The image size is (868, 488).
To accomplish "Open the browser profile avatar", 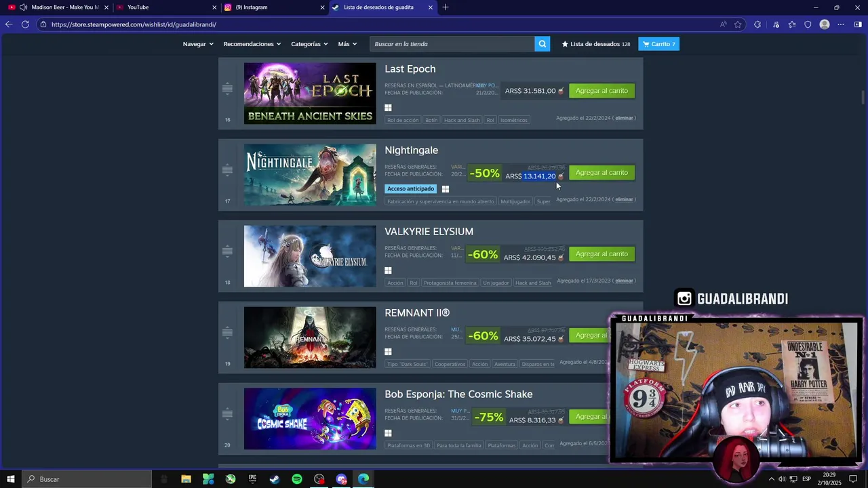I will pyautogui.click(x=825, y=24).
